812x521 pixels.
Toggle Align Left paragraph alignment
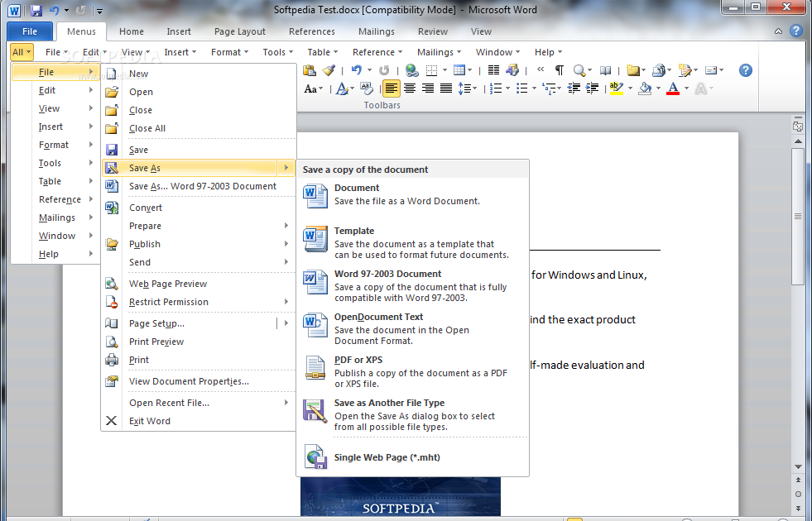391,89
